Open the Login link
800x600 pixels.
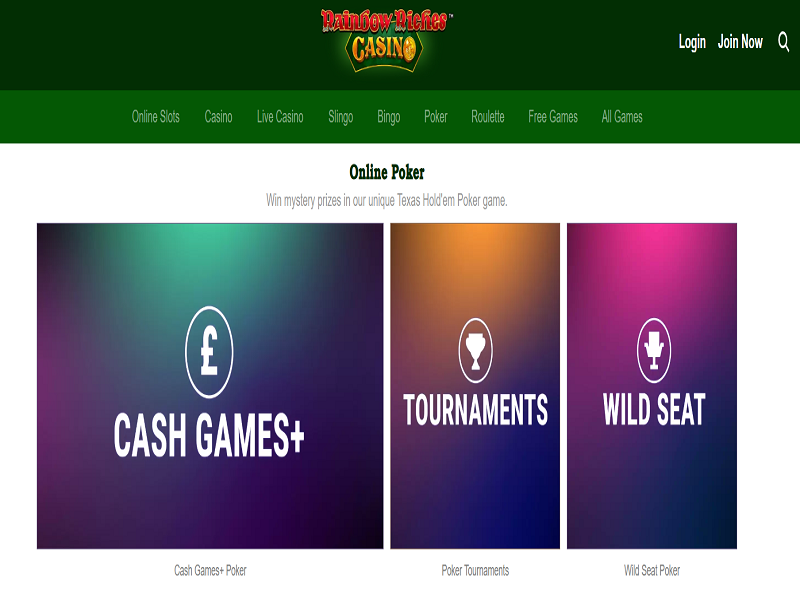[692, 42]
